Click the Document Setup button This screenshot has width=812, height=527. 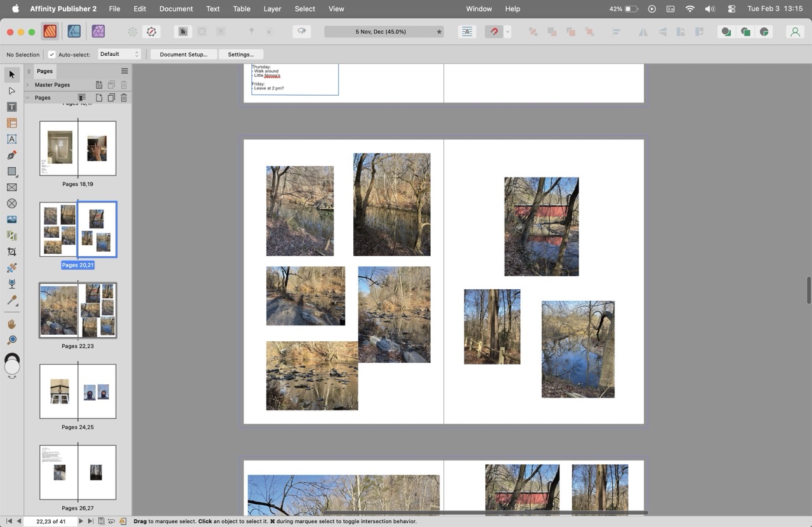(x=183, y=55)
